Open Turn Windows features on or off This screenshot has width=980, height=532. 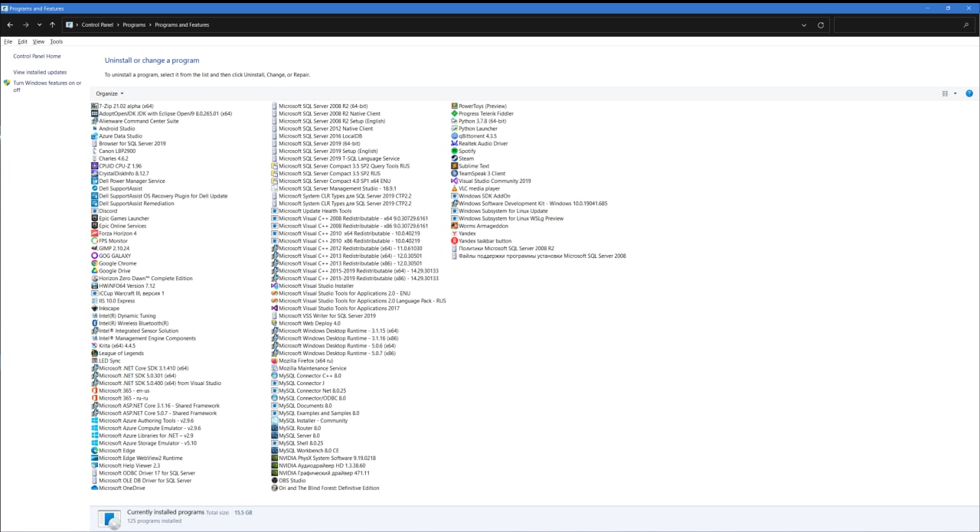point(47,86)
